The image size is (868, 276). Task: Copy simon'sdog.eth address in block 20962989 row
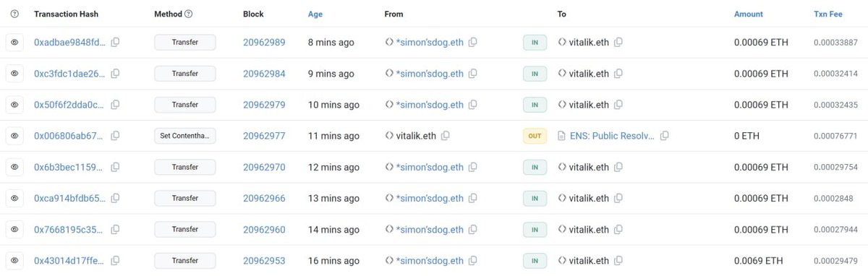[x=473, y=43]
